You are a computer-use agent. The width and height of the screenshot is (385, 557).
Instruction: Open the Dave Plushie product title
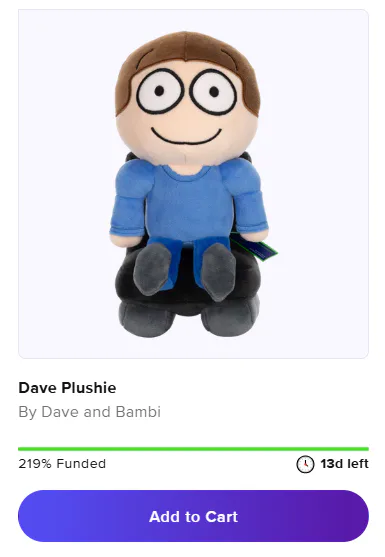[67, 388]
